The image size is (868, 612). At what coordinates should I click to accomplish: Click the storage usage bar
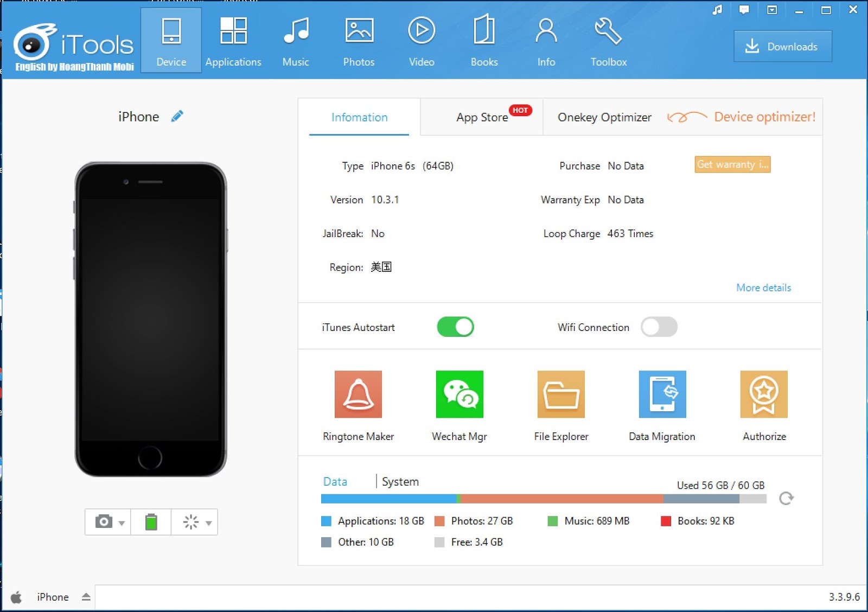542,498
